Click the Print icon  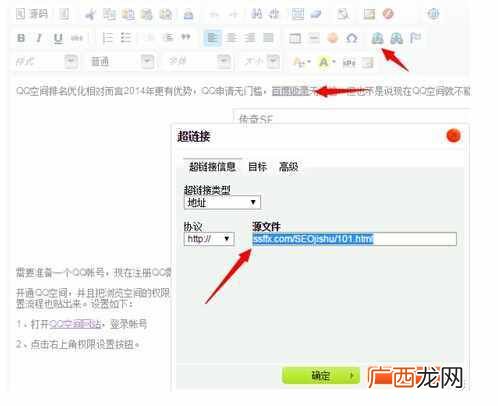189,14
